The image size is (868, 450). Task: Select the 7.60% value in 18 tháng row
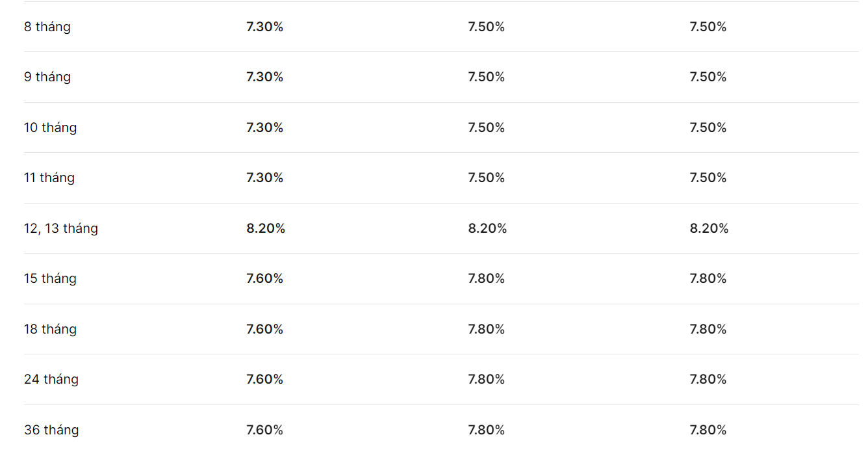(x=265, y=329)
